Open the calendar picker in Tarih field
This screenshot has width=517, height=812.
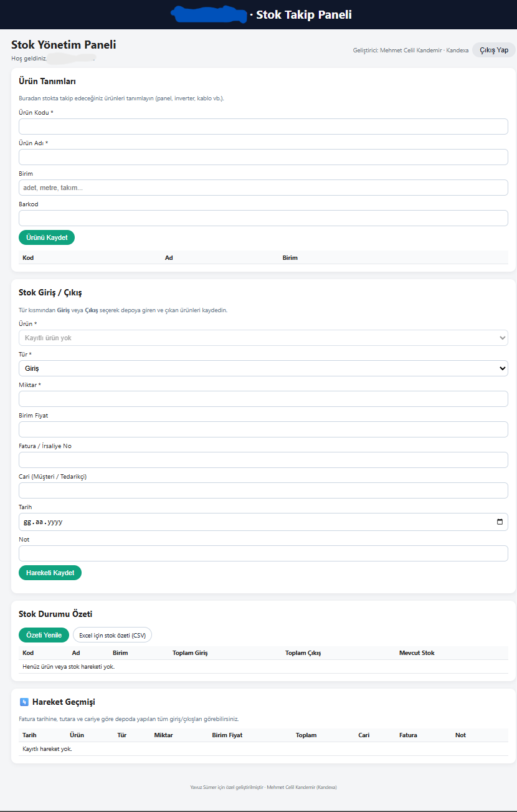pos(500,522)
